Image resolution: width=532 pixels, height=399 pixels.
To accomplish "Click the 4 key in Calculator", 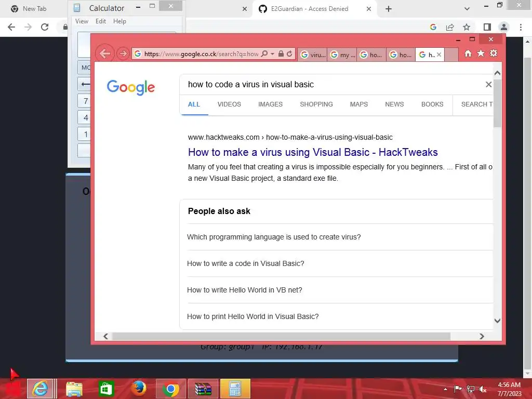I will 85,117.
